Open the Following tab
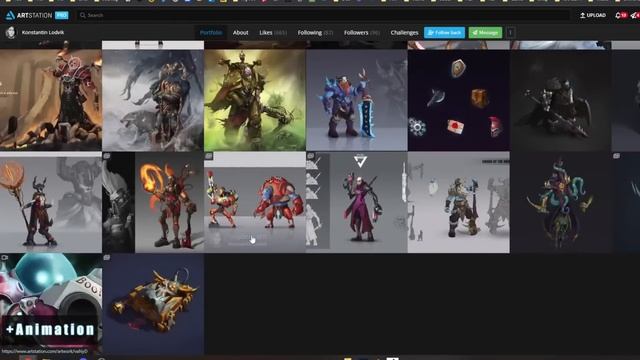640x360 pixels. pyautogui.click(x=316, y=32)
